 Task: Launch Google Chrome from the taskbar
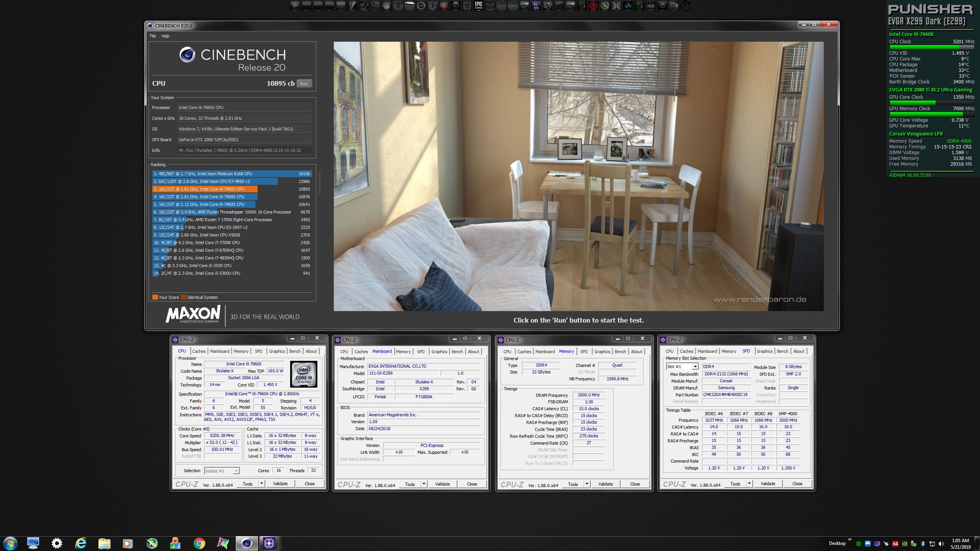point(199,543)
